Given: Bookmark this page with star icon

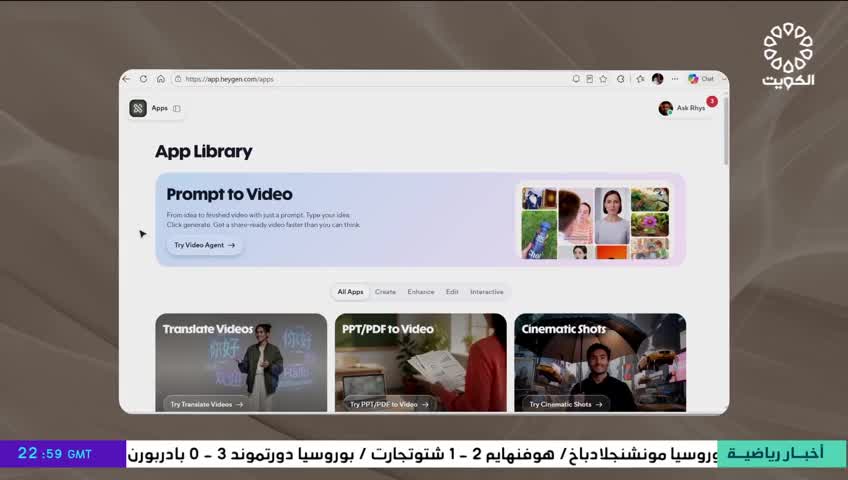Looking at the screenshot, I should pyautogui.click(x=603, y=79).
